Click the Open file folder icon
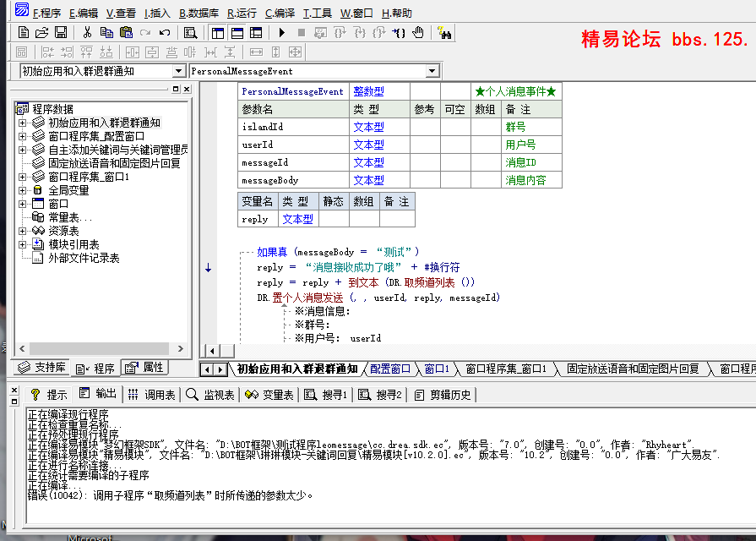756x541 pixels. click(41, 33)
